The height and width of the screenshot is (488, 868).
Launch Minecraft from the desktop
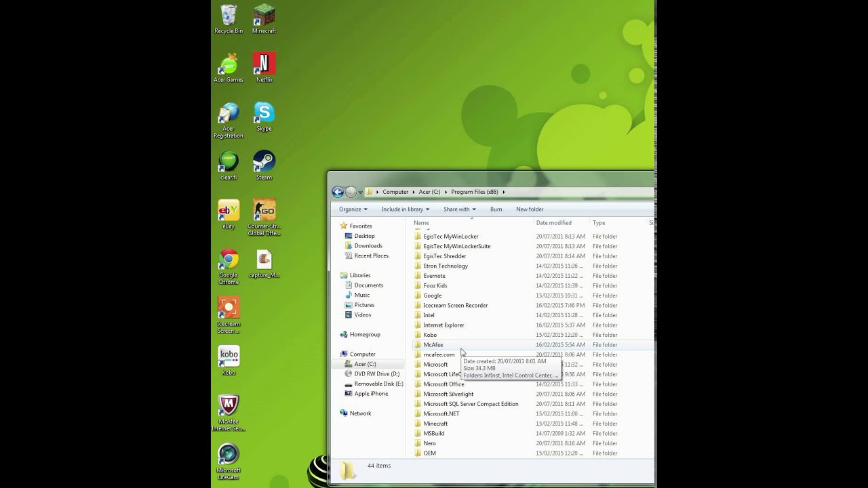[x=264, y=19]
